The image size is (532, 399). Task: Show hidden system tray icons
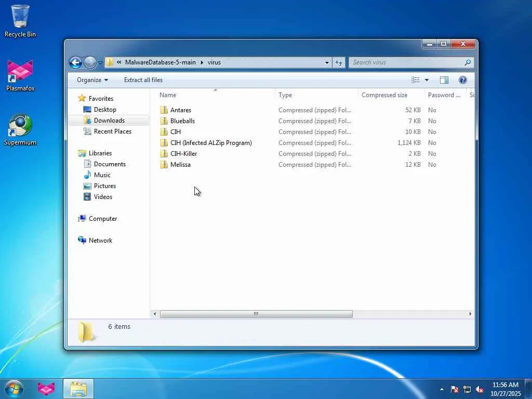point(442,389)
